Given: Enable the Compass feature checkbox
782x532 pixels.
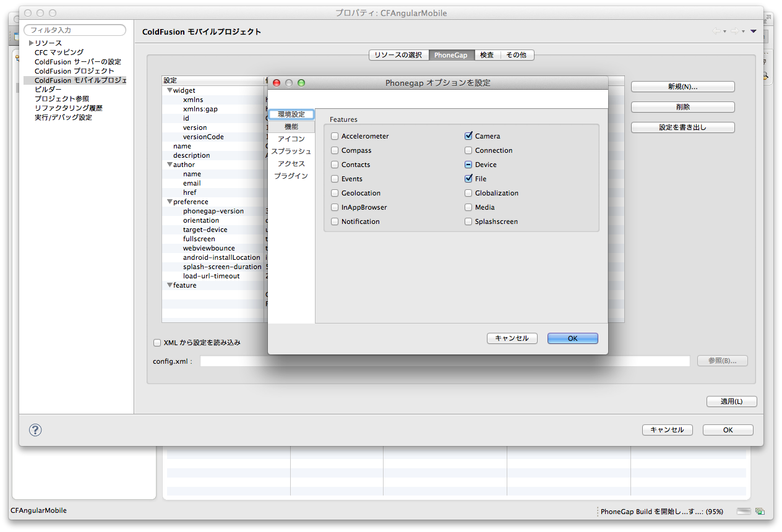Looking at the screenshot, I should click(335, 150).
